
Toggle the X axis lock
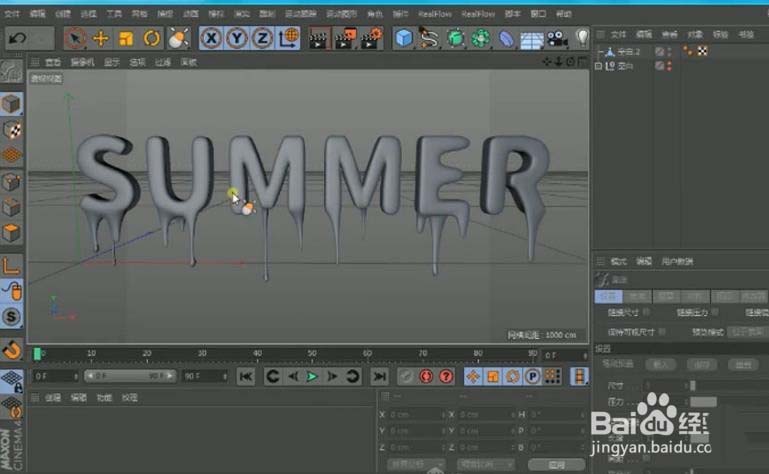click(213, 38)
